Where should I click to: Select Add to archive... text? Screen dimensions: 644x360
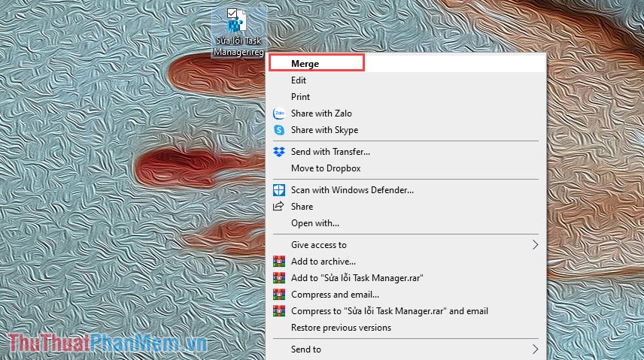tap(324, 262)
